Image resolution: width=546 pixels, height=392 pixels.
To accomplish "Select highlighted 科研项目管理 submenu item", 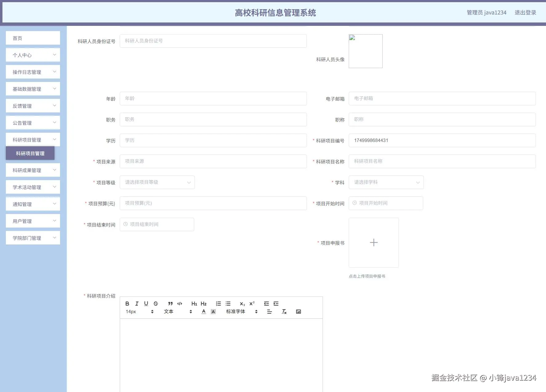I will tap(30, 153).
